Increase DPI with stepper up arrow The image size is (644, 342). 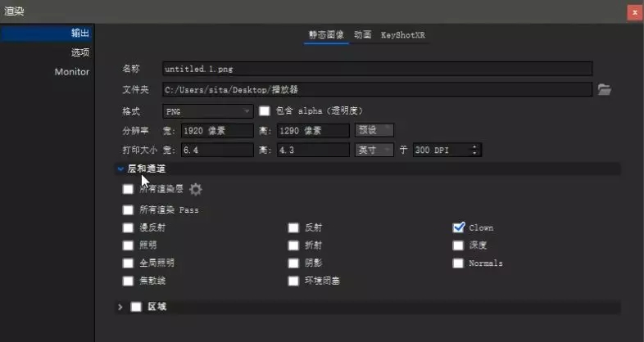475,146
